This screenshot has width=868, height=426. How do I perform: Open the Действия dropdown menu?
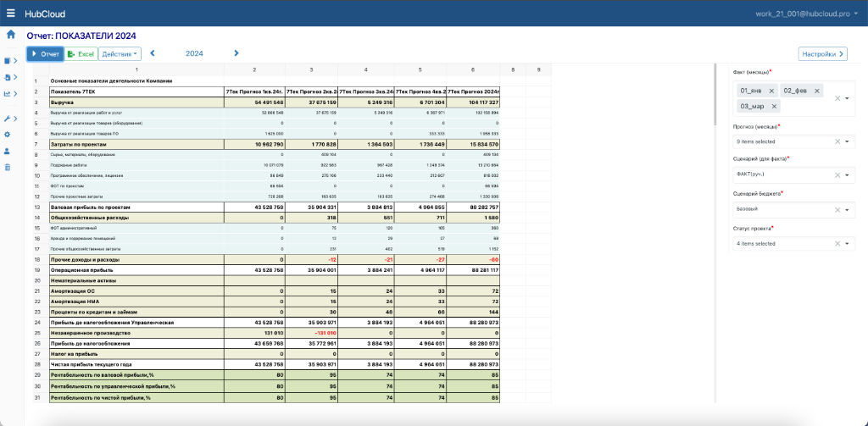tap(120, 54)
